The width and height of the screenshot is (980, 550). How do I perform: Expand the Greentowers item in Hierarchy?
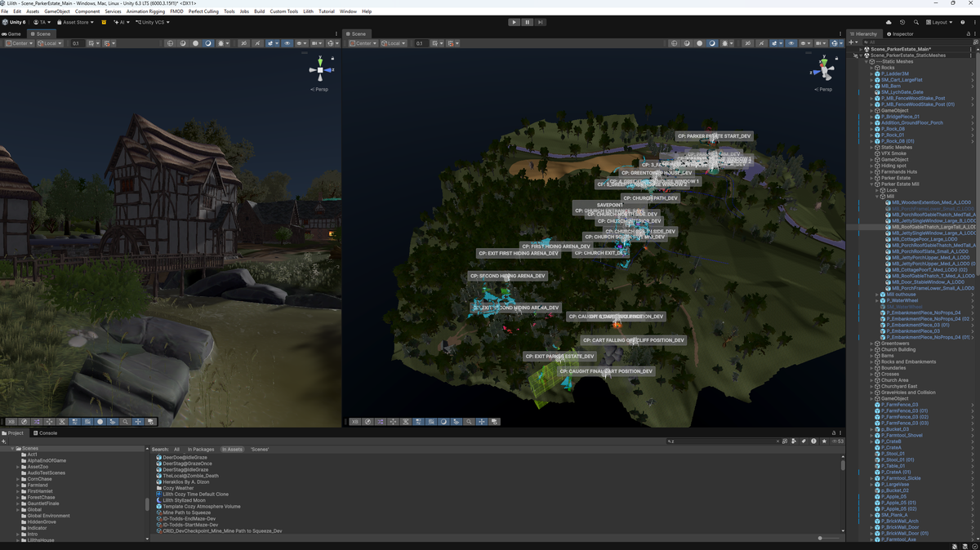872,344
